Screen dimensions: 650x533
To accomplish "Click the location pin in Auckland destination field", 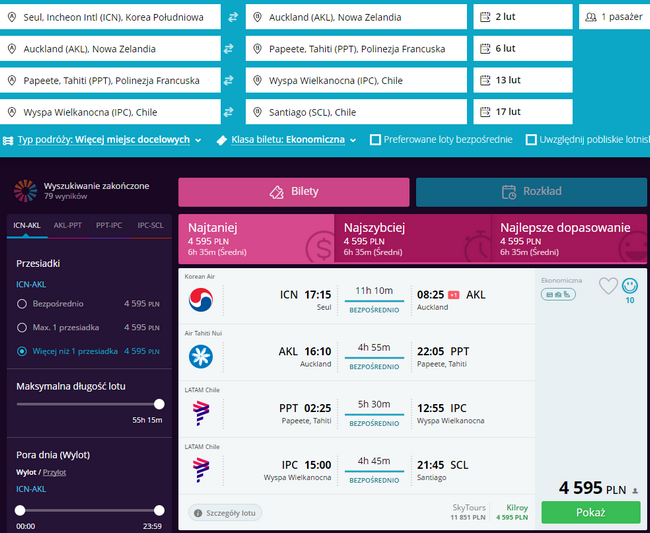I will [x=257, y=17].
